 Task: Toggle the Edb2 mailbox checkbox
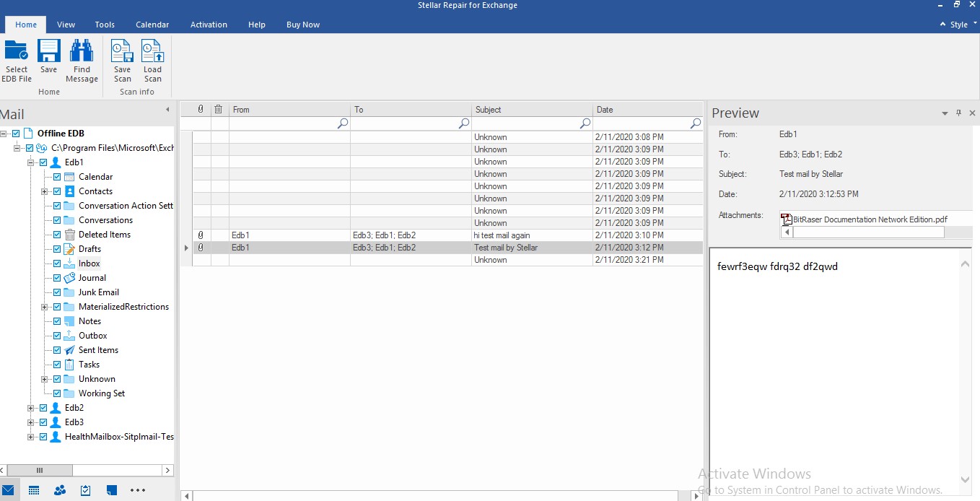43,408
